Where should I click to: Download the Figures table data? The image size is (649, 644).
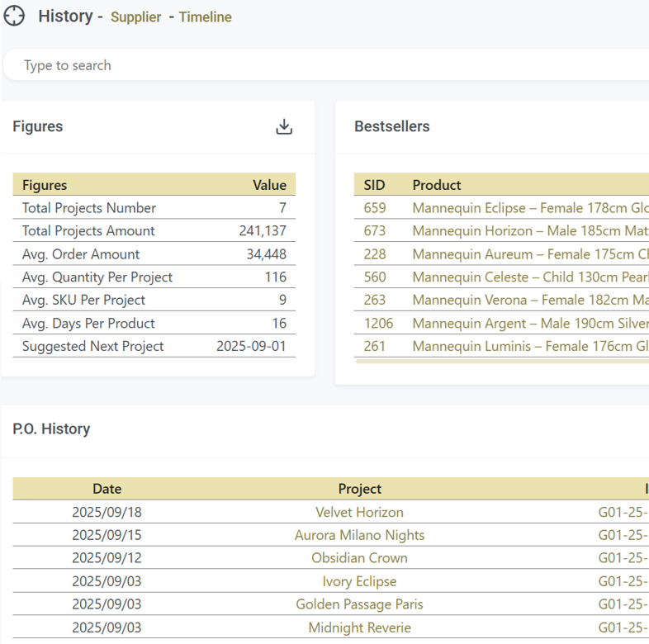click(x=284, y=126)
